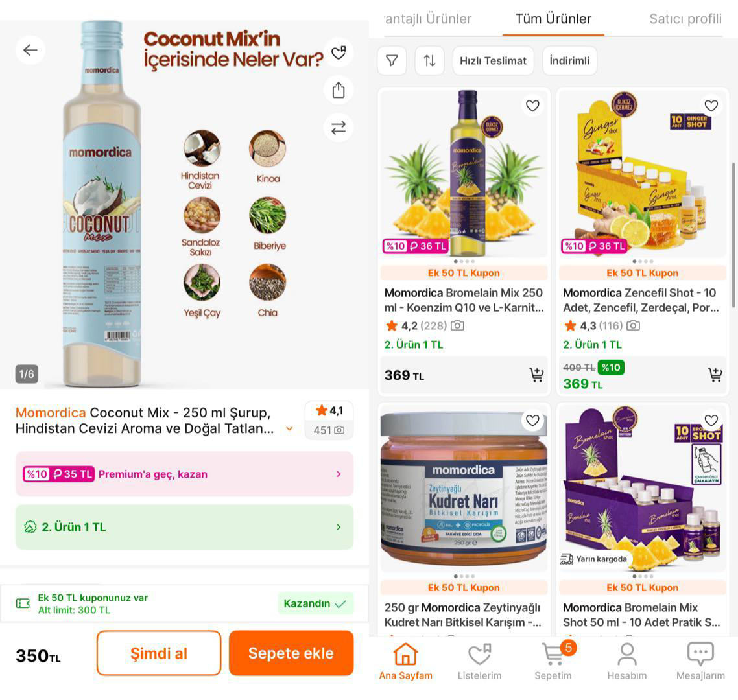
Task: Click the product list scrollbar
Action: (733, 235)
